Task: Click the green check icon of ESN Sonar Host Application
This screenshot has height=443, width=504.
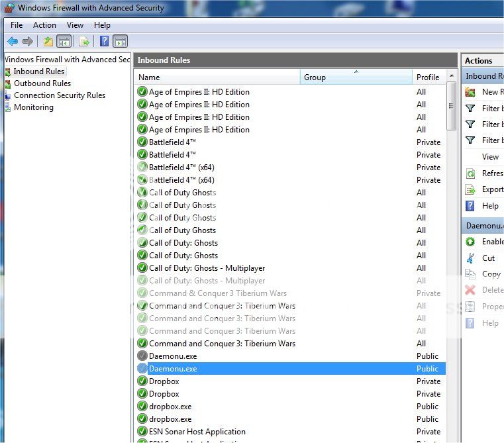Action: point(142,432)
